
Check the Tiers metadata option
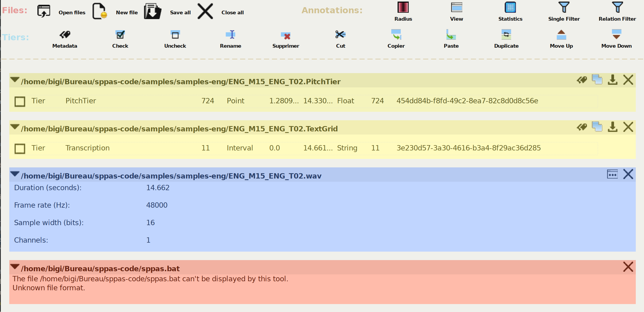point(65,39)
